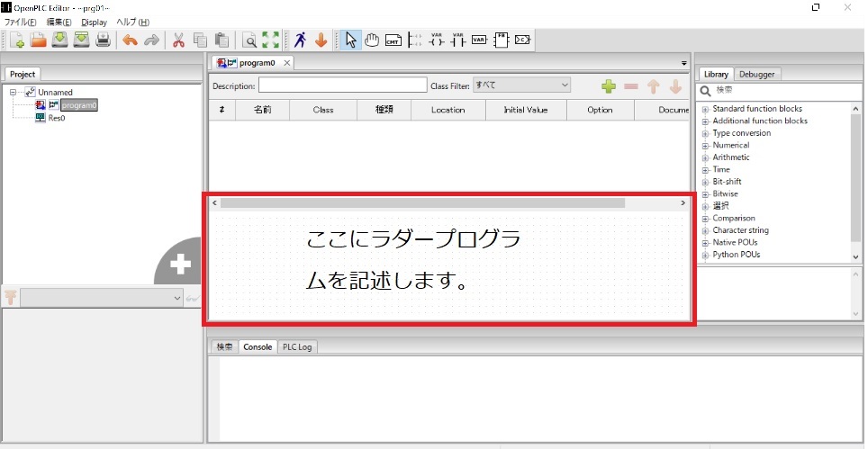Open the 検索 tab in bottom panel
Image resolution: width=868 pixels, height=449 pixels.
[225, 346]
